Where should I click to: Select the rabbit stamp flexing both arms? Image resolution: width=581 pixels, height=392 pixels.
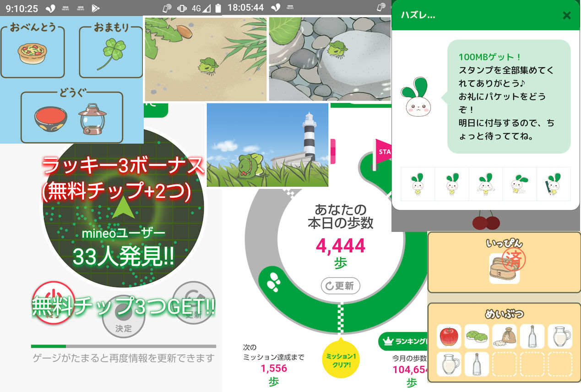pyautogui.click(x=486, y=184)
